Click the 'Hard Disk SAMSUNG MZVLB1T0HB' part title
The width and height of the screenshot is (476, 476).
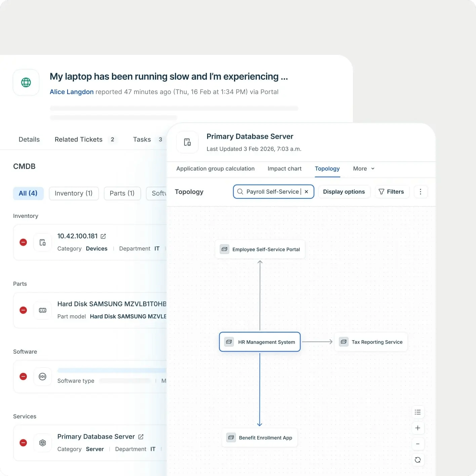[x=112, y=304]
